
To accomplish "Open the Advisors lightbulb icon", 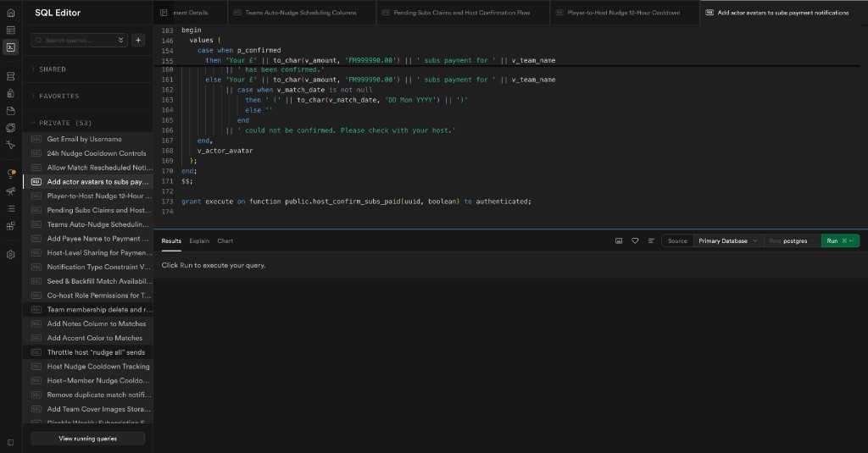I will pyautogui.click(x=10, y=174).
